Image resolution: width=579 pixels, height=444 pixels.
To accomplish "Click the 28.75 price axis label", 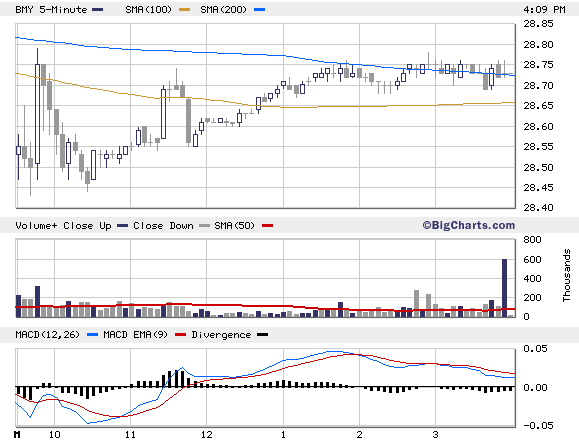I will coord(538,65).
